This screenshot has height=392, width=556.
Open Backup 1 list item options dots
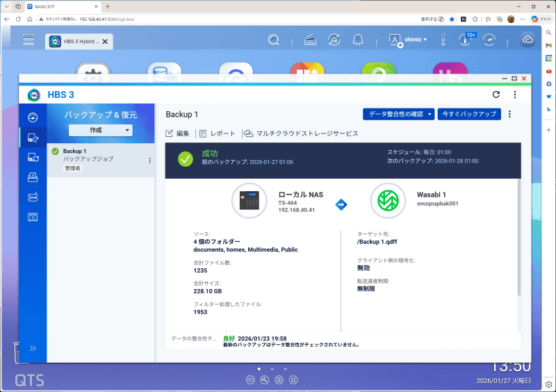[149, 161]
